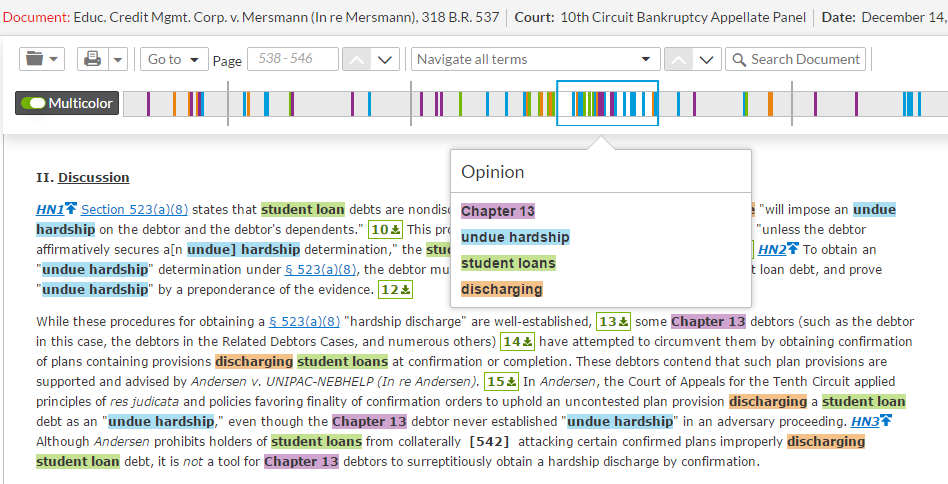Go to next page with down chevron
This screenshot has height=484, width=948.
click(x=385, y=59)
